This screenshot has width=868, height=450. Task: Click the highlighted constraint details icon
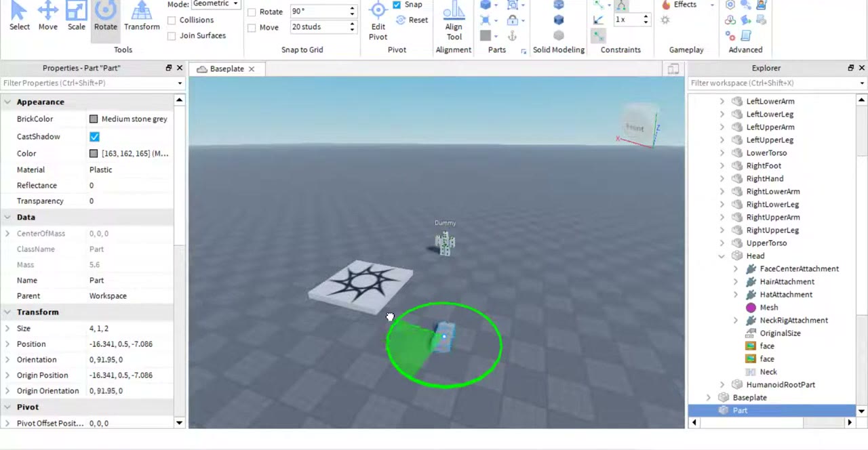point(598,35)
